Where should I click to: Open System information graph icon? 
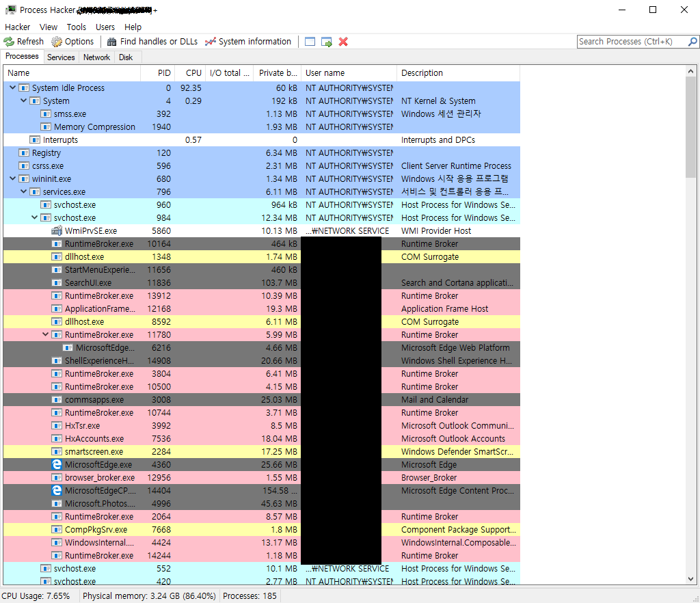[211, 42]
